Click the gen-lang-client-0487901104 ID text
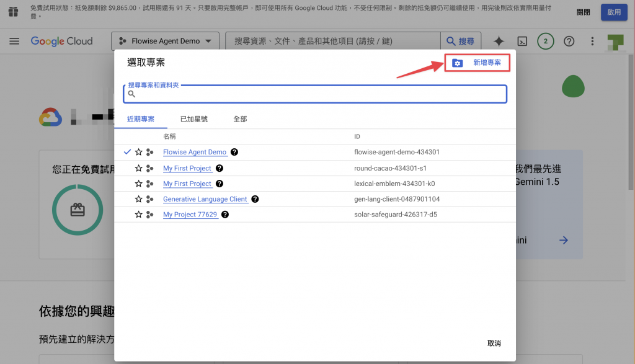This screenshot has height=364, width=635. [397, 199]
